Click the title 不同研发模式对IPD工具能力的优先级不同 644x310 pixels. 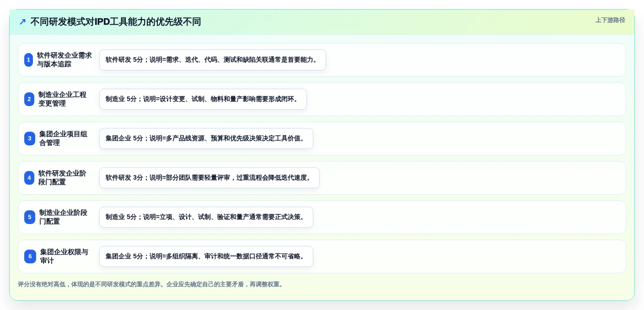click(116, 22)
